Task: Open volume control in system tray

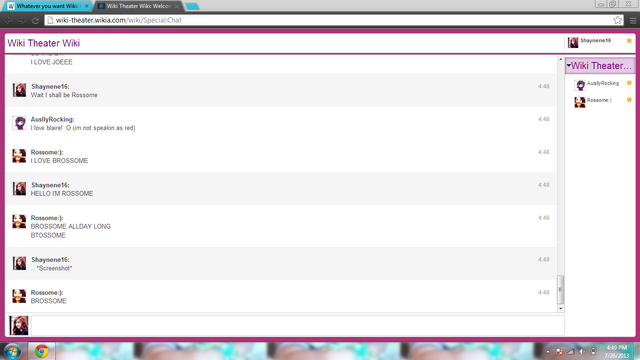Action: (x=582, y=352)
